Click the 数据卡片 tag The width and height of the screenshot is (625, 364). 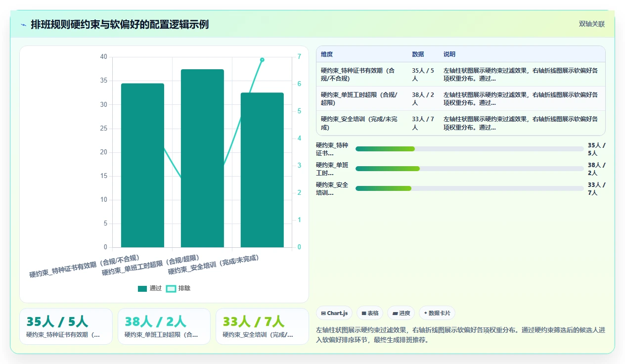pos(437,313)
